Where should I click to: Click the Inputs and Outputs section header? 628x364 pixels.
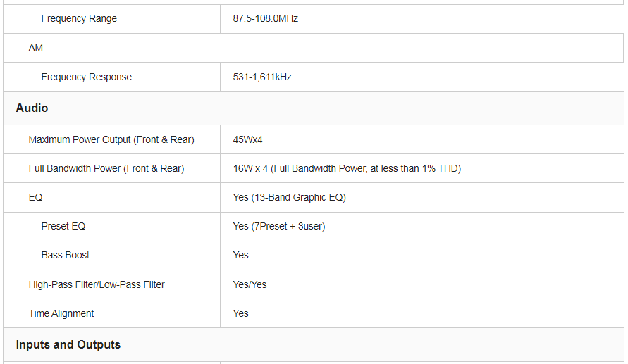(68, 345)
